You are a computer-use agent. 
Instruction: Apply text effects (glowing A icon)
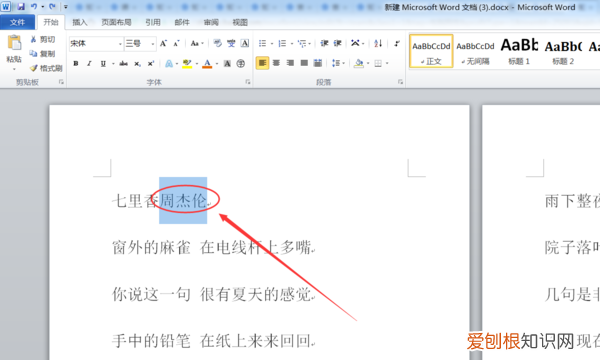[169, 64]
